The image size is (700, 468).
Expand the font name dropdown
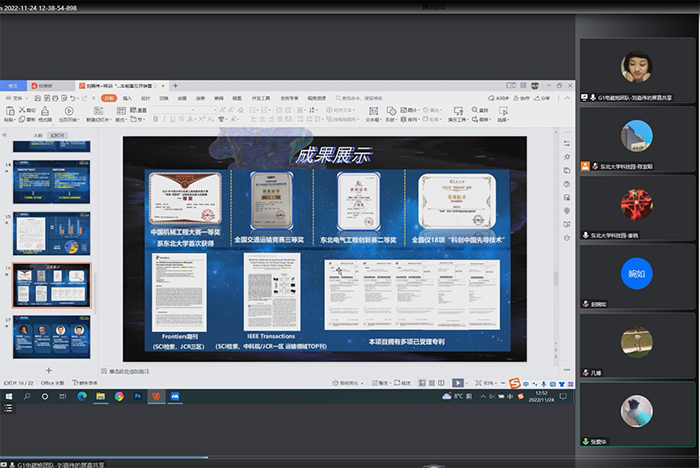pyautogui.click(x=190, y=108)
